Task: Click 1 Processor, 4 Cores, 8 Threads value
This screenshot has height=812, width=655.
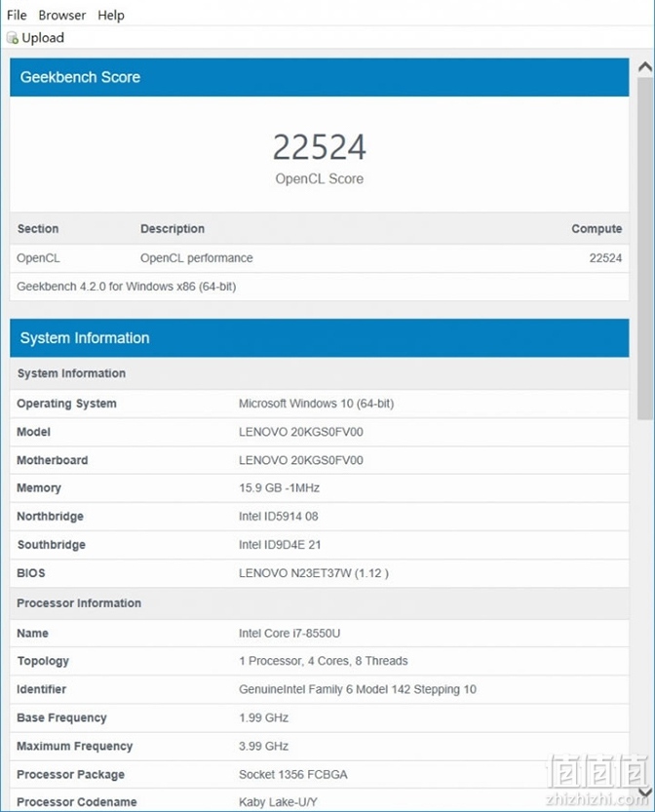Action: click(x=323, y=661)
